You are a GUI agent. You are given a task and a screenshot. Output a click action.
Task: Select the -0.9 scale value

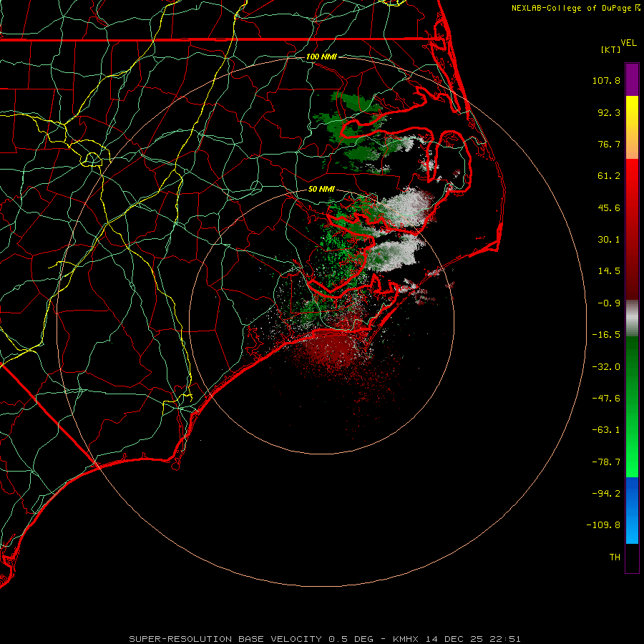[609, 303]
